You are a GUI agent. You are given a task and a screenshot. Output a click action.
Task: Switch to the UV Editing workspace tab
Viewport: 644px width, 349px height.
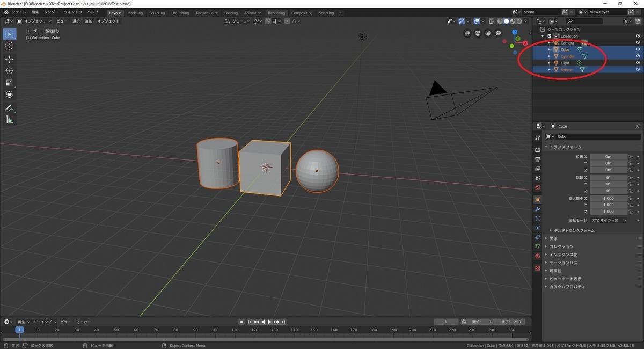(180, 13)
